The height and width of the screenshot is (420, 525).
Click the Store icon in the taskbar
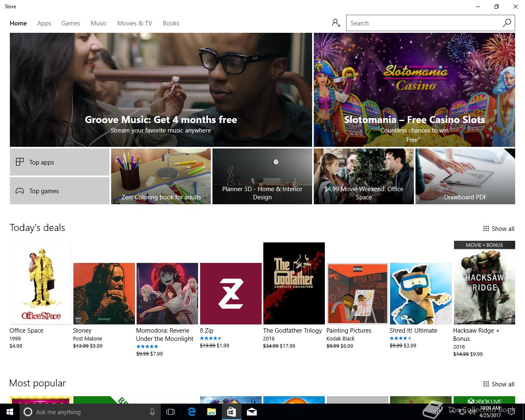(x=231, y=412)
